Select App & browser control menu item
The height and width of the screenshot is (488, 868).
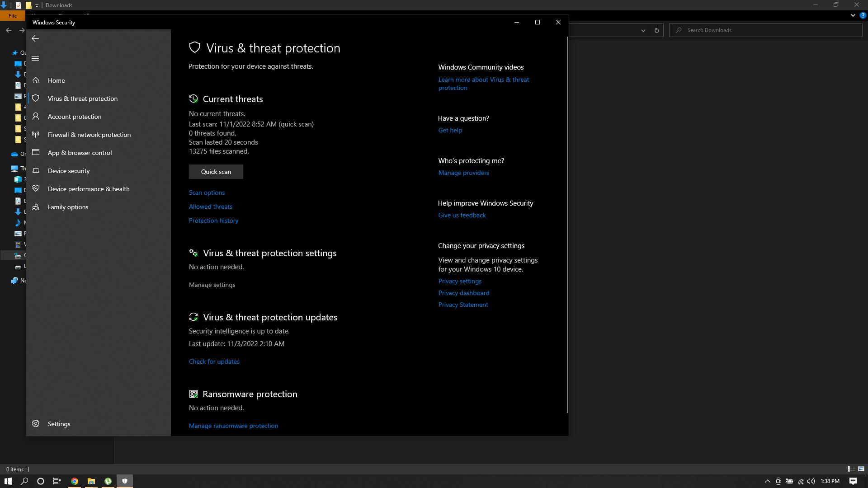tap(80, 153)
